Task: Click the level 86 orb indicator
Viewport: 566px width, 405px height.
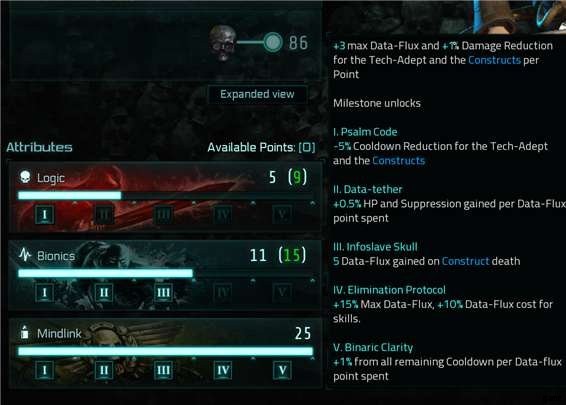Action: tap(273, 43)
